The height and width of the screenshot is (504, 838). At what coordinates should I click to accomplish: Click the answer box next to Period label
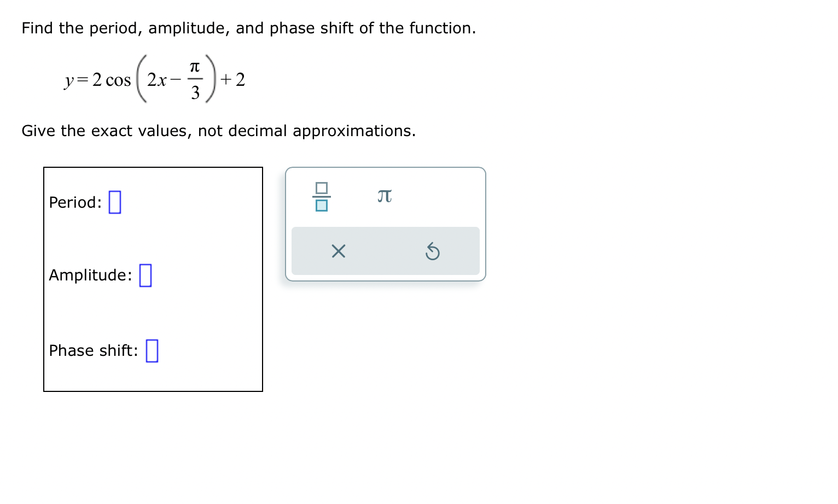coord(114,202)
